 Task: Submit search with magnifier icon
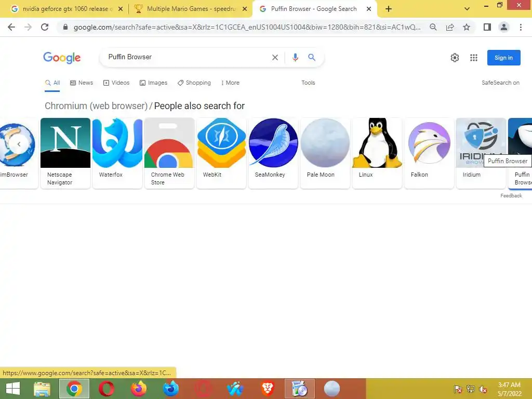click(x=312, y=57)
